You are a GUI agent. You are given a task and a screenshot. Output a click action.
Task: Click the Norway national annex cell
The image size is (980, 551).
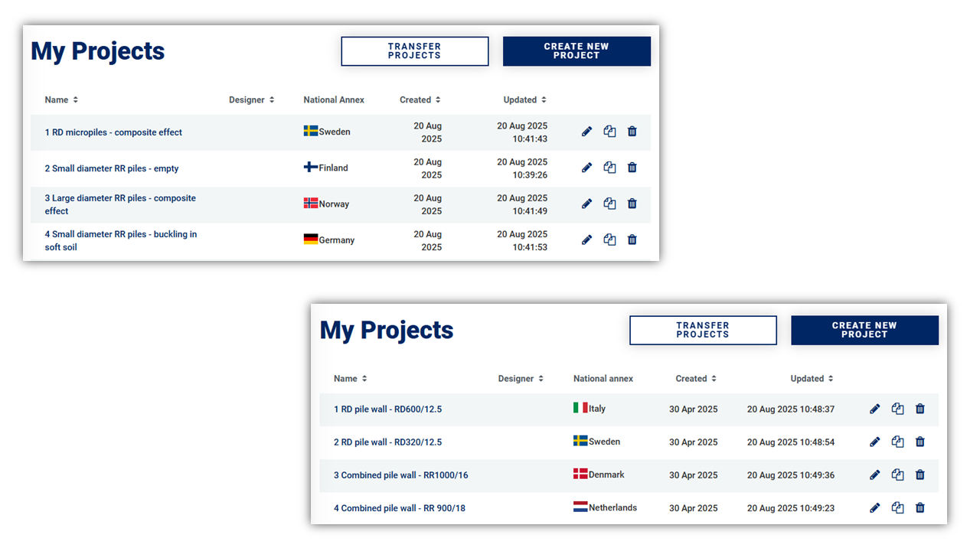[327, 204]
